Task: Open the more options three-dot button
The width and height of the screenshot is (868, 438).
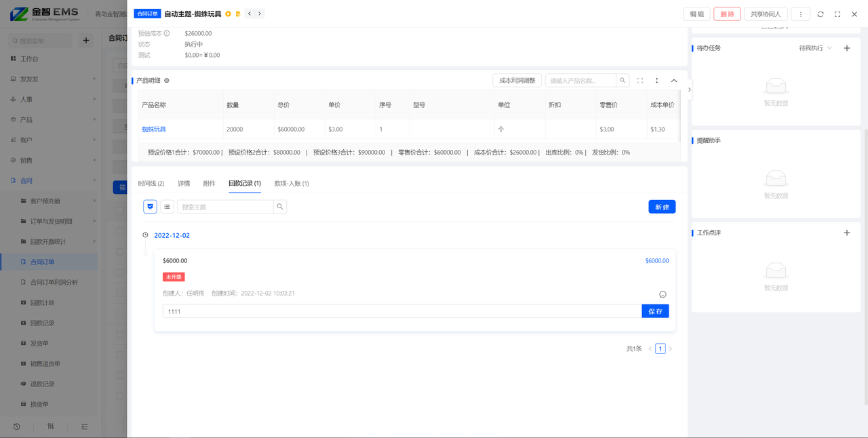Action: click(x=801, y=14)
